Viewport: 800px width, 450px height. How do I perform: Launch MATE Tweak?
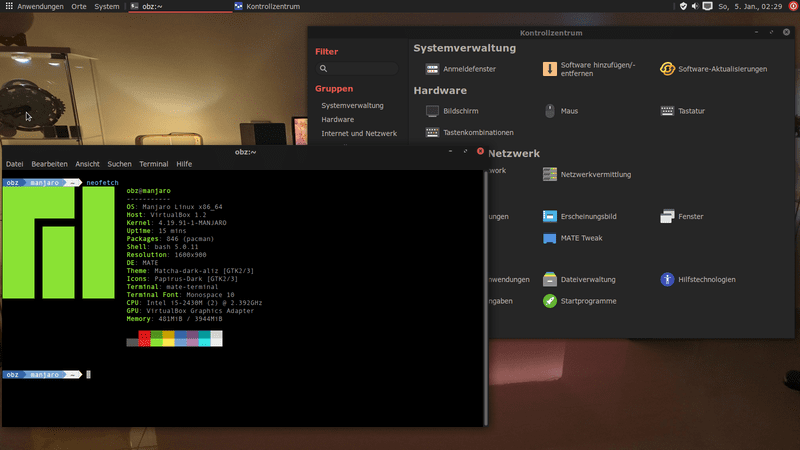[x=572, y=238]
